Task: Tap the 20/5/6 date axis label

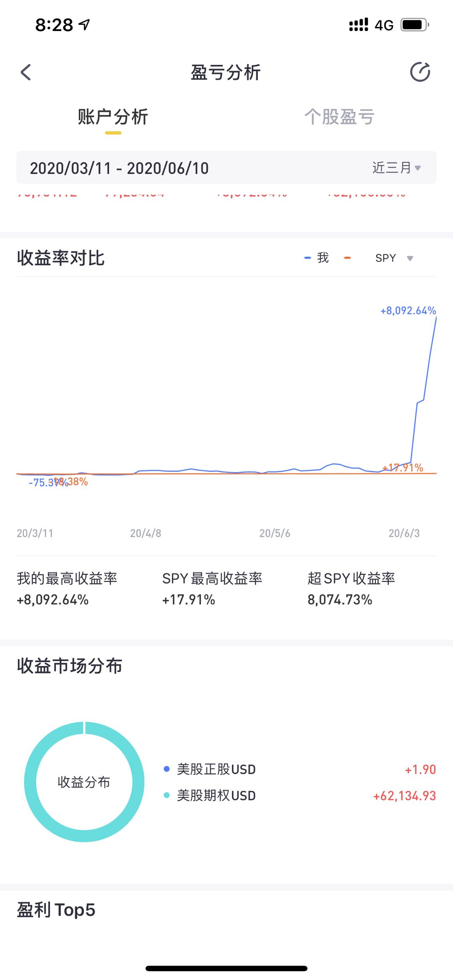Action: pos(275,533)
